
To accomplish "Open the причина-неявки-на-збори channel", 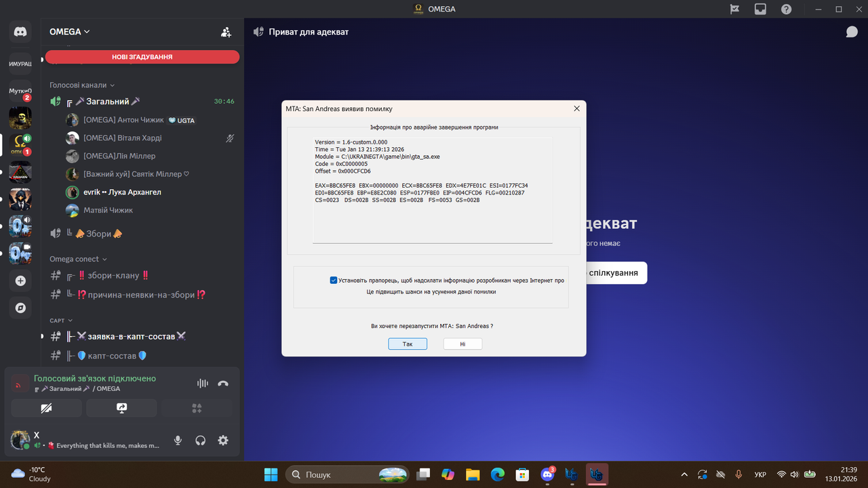I will [142, 295].
